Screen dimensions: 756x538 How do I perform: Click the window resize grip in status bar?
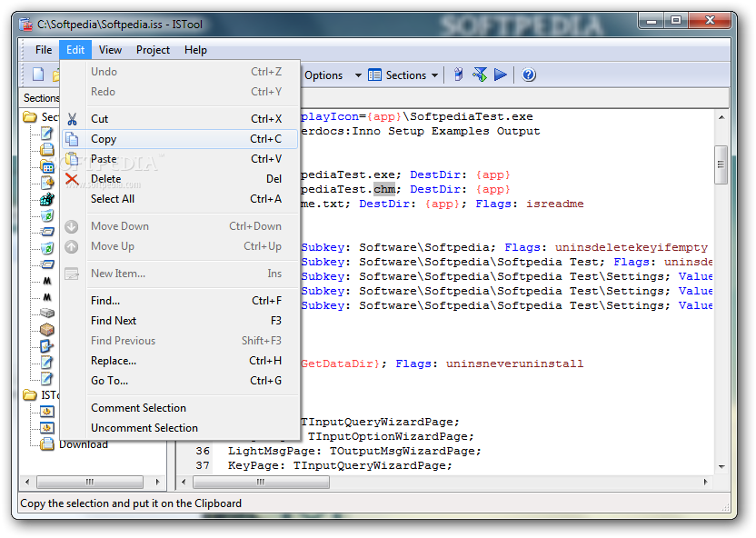coord(726,507)
